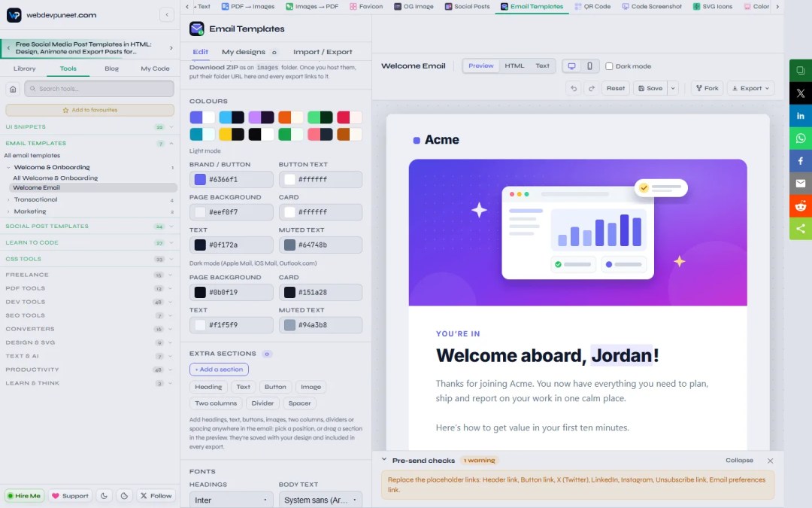Expand Social Post Templates section
The image size is (812, 508).
(171, 227)
